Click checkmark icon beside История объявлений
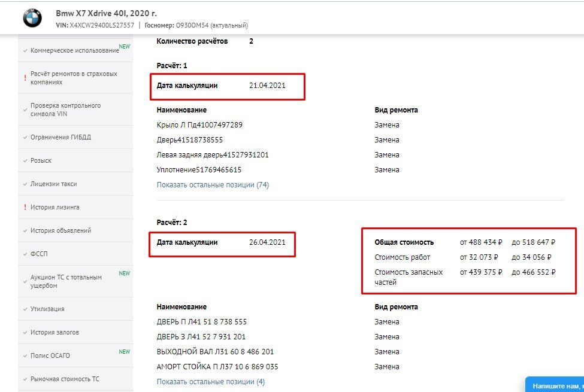This screenshot has width=584, height=392. (x=25, y=231)
